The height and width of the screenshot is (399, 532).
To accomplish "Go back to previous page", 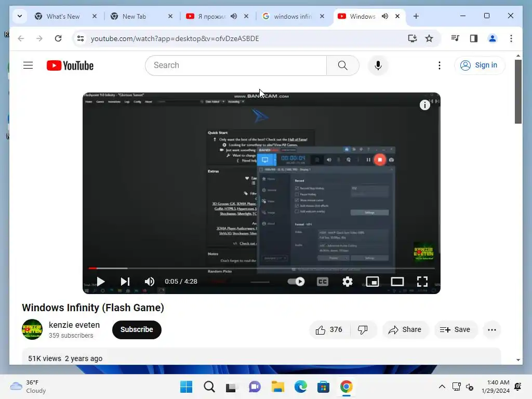I will click(x=21, y=38).
